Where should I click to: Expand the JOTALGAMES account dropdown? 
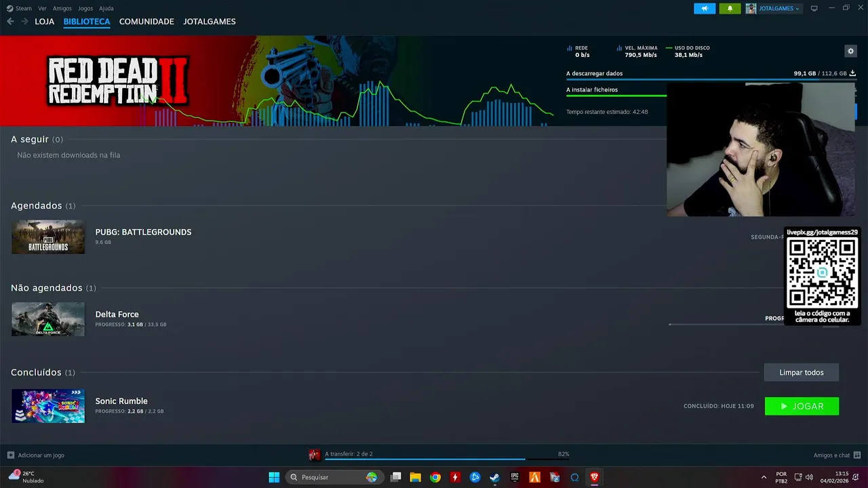[x=779, y=8]
